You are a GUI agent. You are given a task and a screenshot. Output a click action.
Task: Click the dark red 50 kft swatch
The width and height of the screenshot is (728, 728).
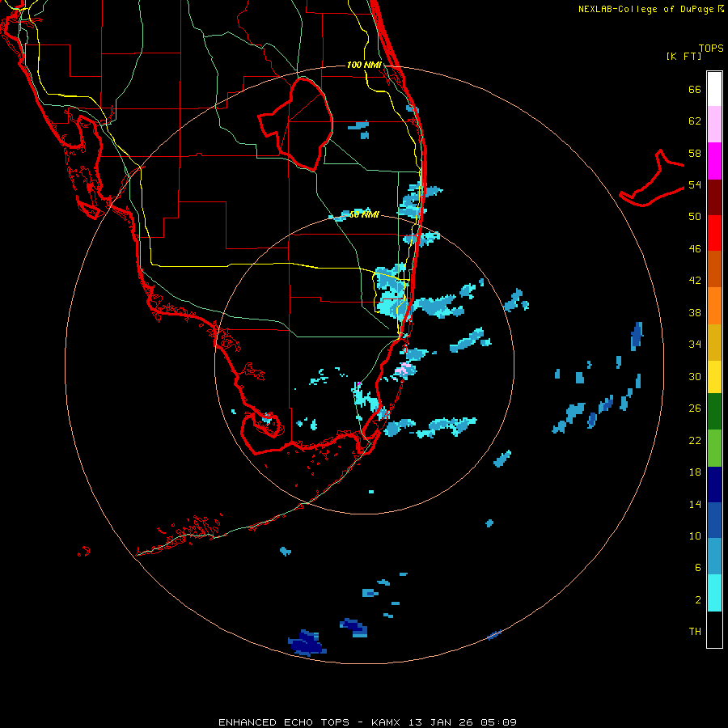(x=714, y=197)
